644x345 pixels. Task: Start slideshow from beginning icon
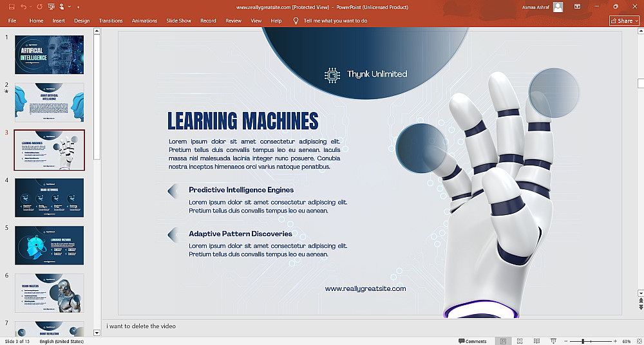(x=52, y=6)
